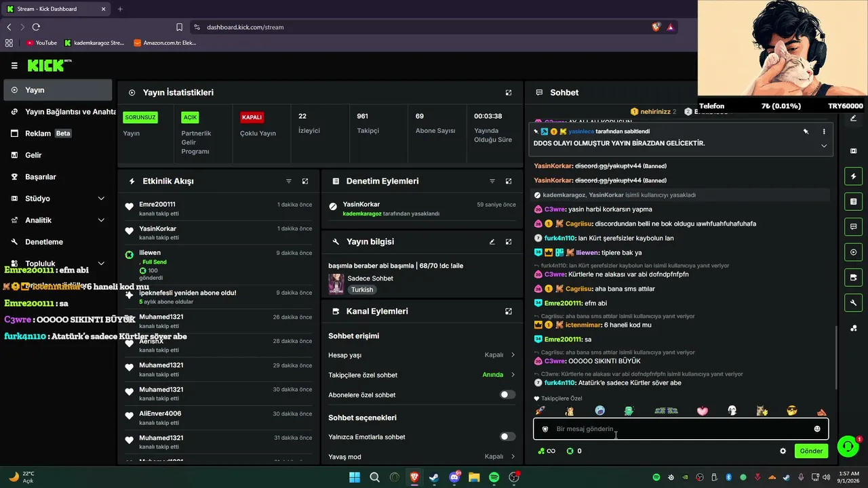Open the YouTube bookmark
Screen dimensions: 868x488
pyautogui.click(x=41, y=43)
